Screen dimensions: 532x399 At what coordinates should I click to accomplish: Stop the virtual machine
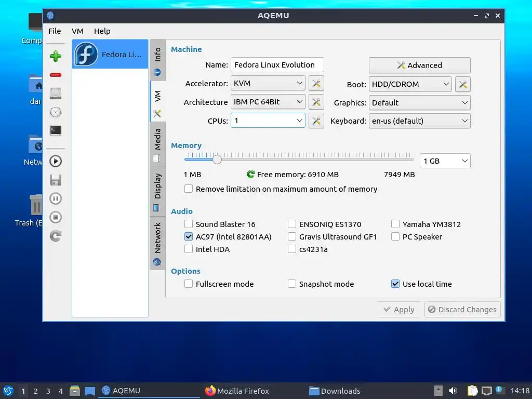tap(55, 217)
